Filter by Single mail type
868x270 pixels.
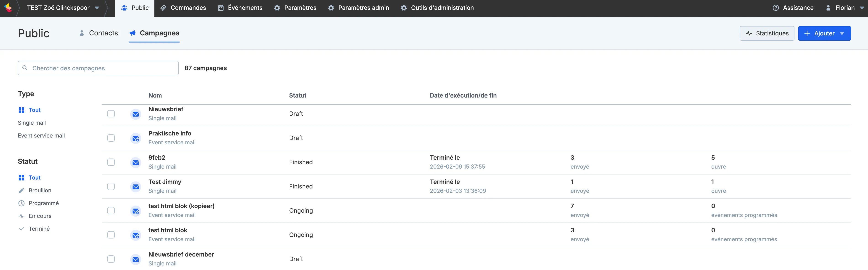click(32, 123)
